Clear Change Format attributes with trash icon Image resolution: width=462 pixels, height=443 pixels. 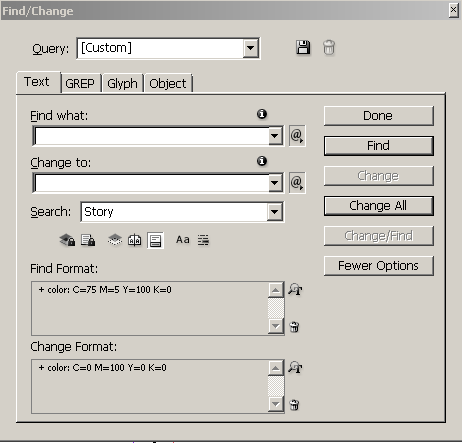pyautogui.click(x=294, y=405)
